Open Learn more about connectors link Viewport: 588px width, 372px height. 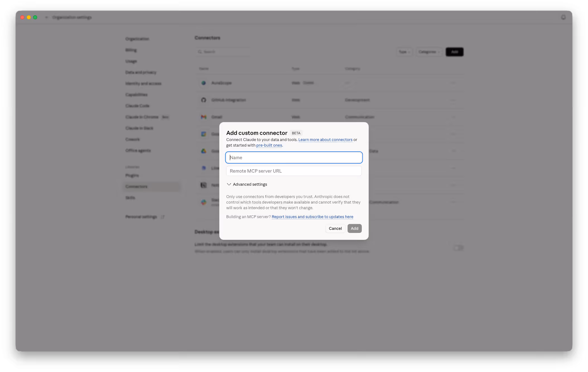point(325,140)
